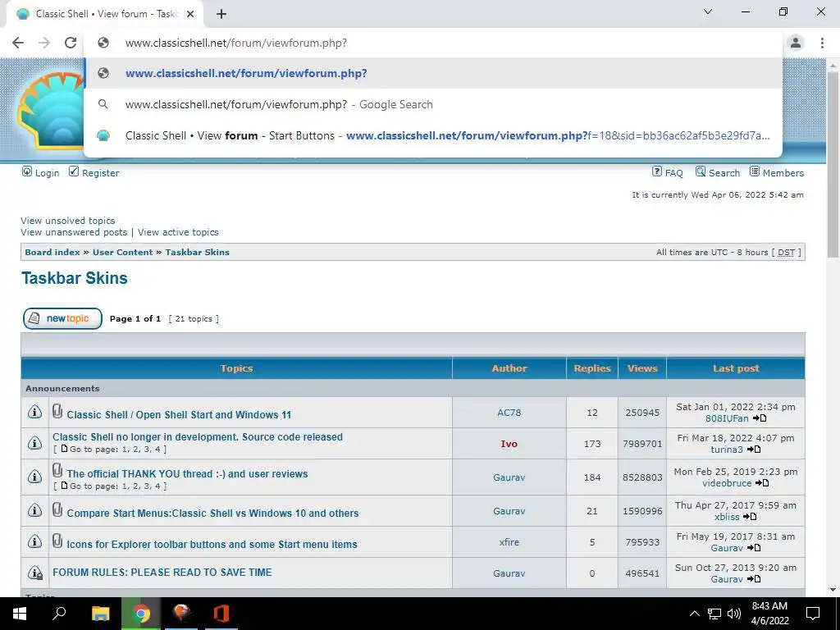840x630 pixels.
Task: View latest post icon next to 808IUFan
Action: click(760, 418)
